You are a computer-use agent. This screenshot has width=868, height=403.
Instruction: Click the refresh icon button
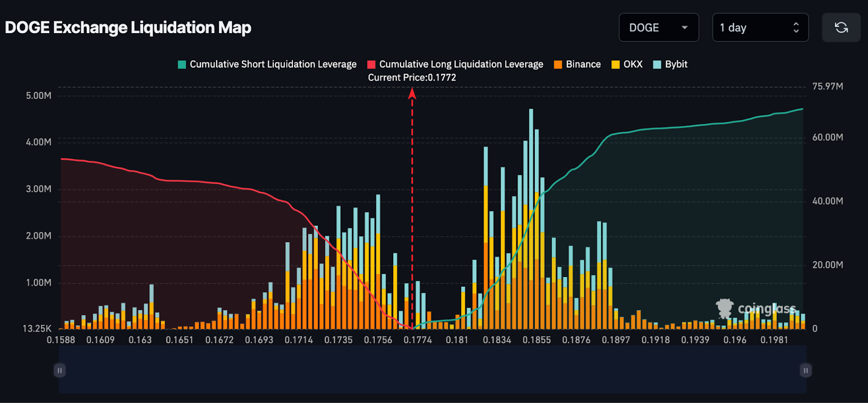pos(841,28)
